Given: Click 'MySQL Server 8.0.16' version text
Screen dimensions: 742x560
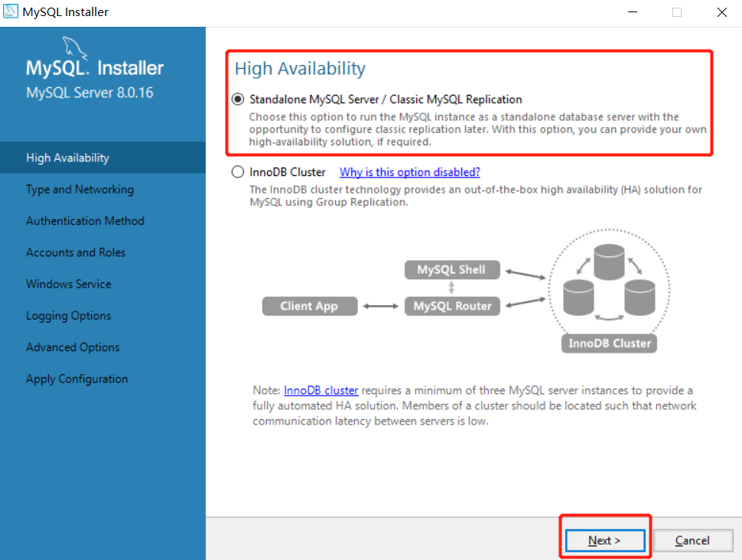Looking at the screenshot, I should (89, 93).
